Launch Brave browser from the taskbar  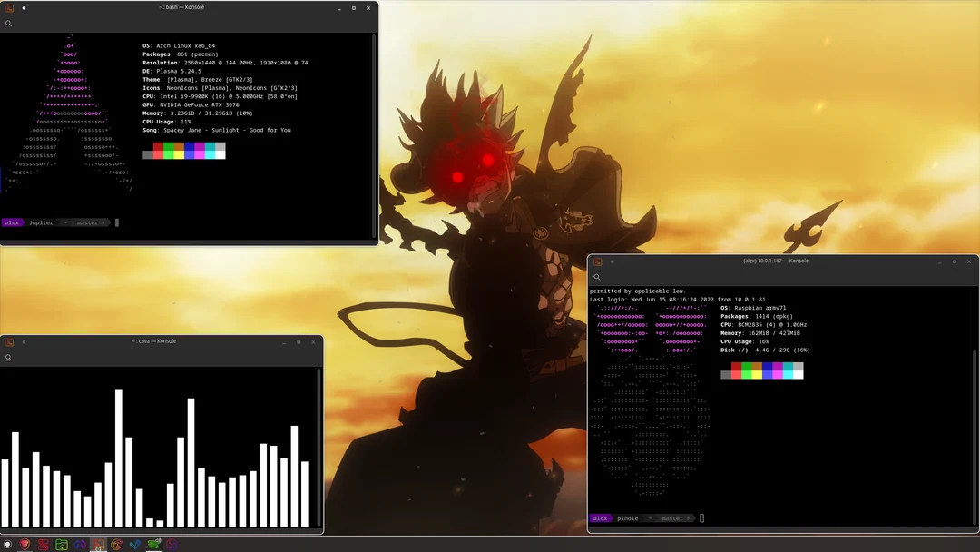tap(24, 545)
